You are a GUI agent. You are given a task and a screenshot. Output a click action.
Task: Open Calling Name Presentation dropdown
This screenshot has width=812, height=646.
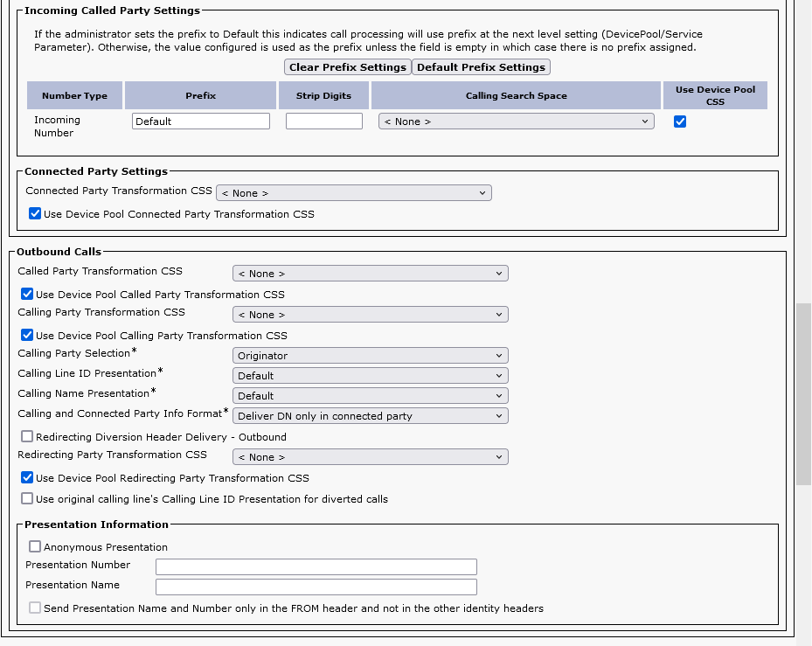pos(371,396)
